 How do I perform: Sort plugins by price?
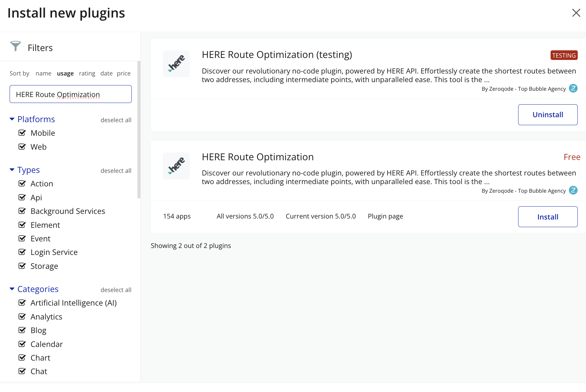click(123, 73)
